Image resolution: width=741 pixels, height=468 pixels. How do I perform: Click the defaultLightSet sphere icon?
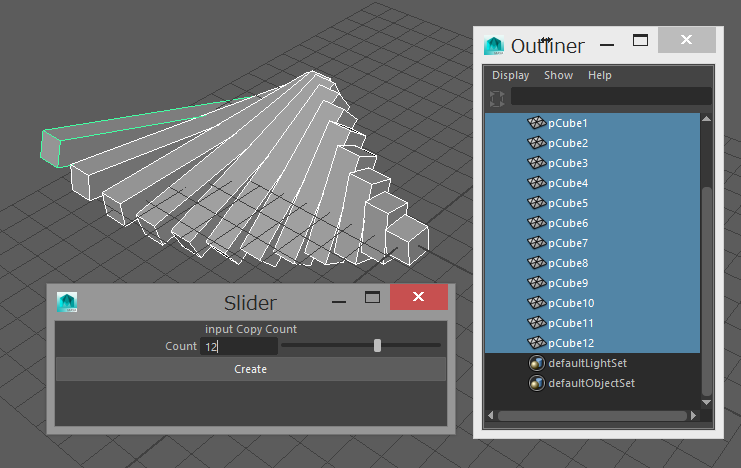click(537, 363)
